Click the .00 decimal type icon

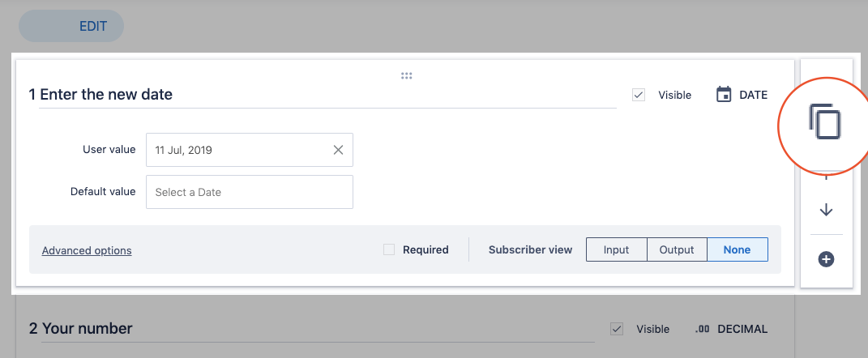[x=702, y=329]
